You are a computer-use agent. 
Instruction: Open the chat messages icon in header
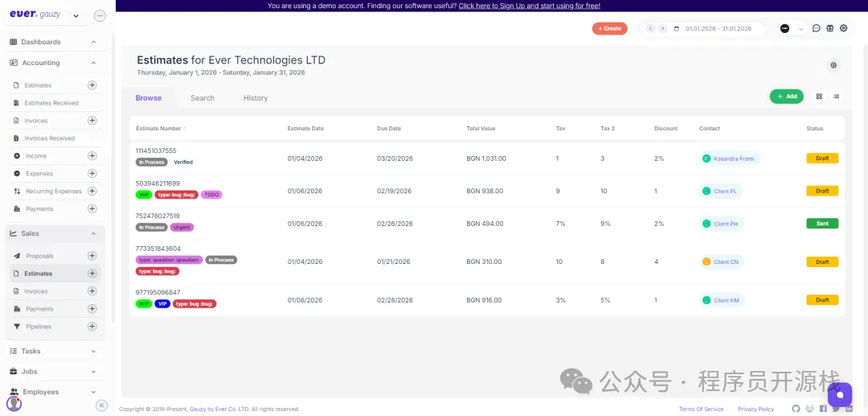(x=816, y=28)
